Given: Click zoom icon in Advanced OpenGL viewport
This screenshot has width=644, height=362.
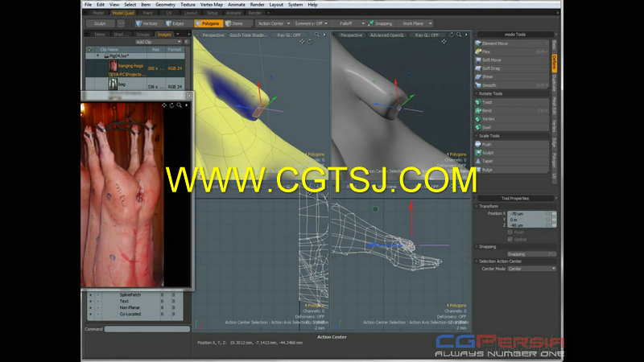Looking at the screenshot, I should pyautogui.click(x=459, y=35).
